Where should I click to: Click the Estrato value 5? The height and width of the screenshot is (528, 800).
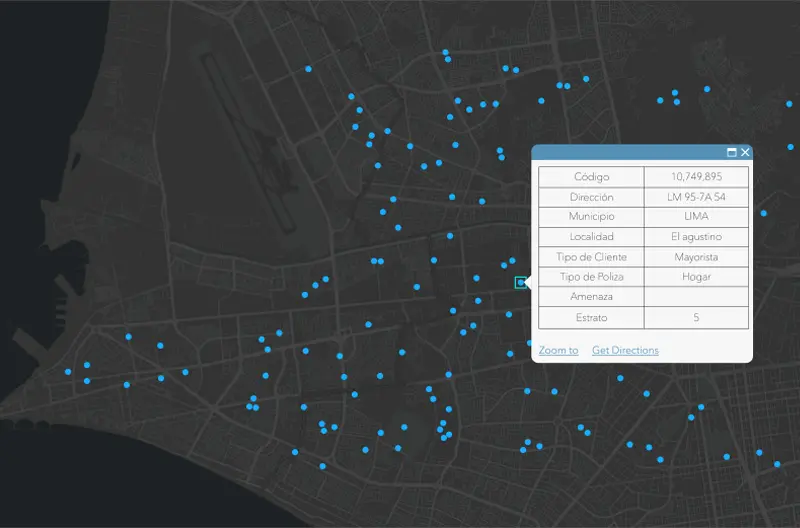point(696,318)
